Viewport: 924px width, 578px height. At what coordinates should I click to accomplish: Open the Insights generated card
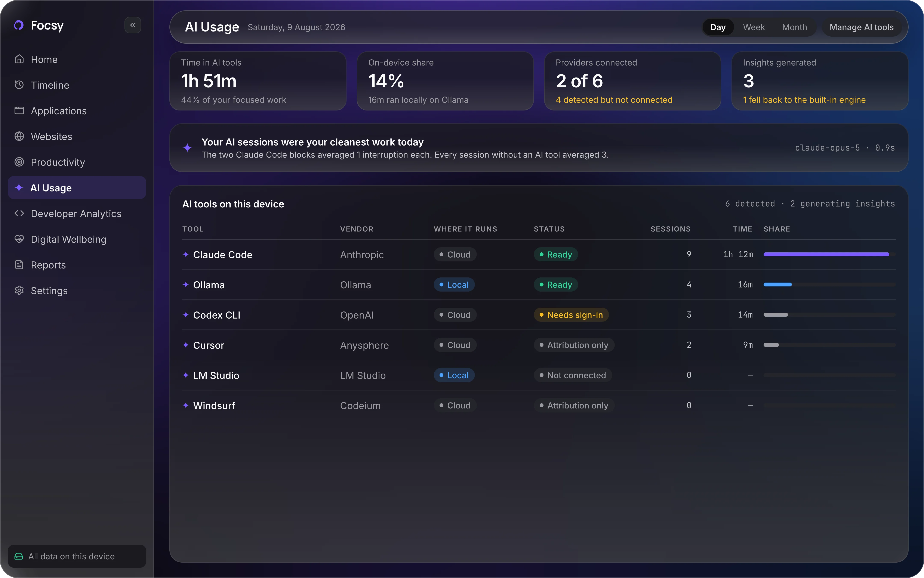click(x=820, y=81)
